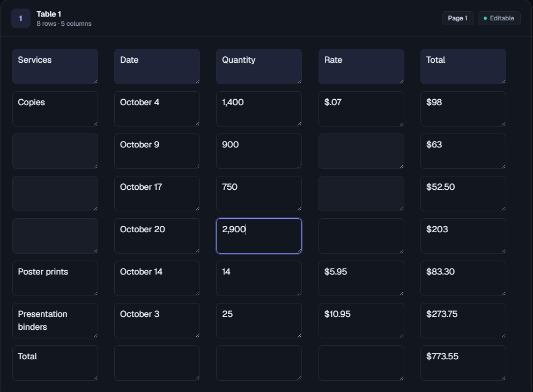Edit the October 4 date cell
Image resolution: width=533 pixels, height=392 pixels.
pyautogui.click(x=157, y=109)
